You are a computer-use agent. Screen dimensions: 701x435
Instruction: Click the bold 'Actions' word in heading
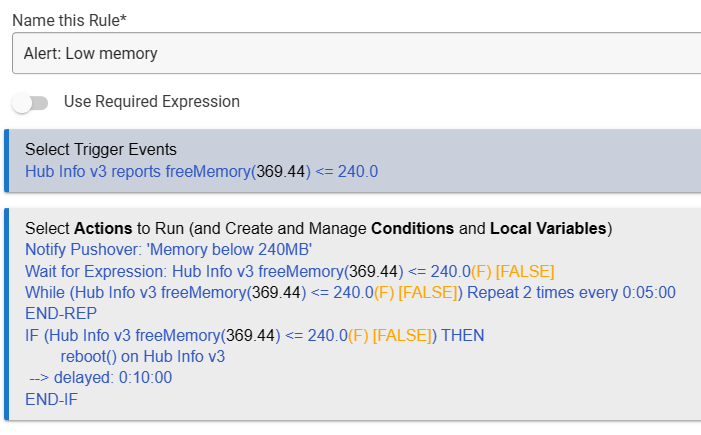pyautogui.click(x=102, y=228)
